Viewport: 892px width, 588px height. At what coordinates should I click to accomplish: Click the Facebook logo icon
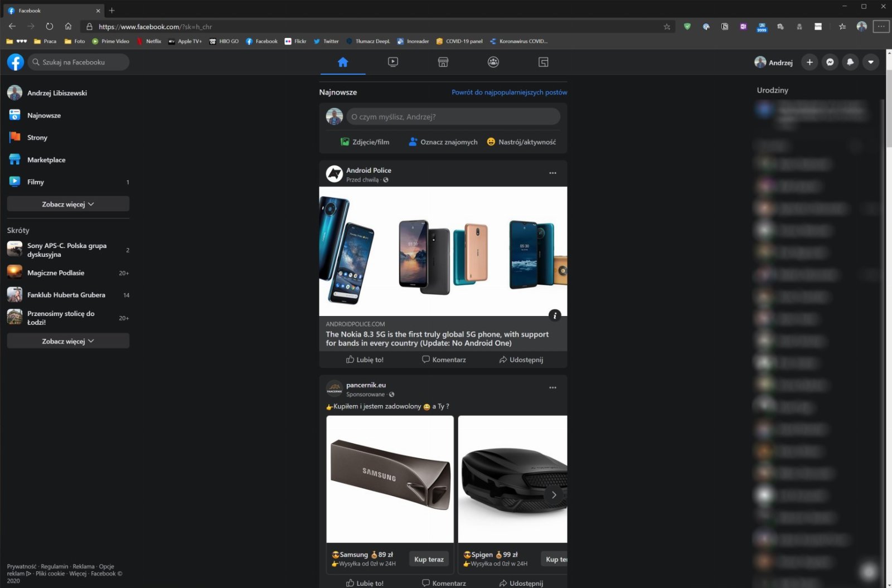pos(16,62)
